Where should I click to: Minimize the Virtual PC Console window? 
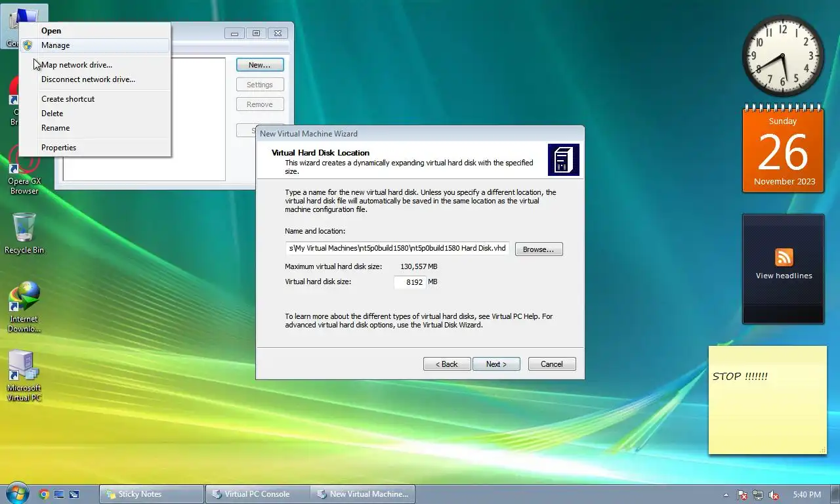tap(234, 33)
